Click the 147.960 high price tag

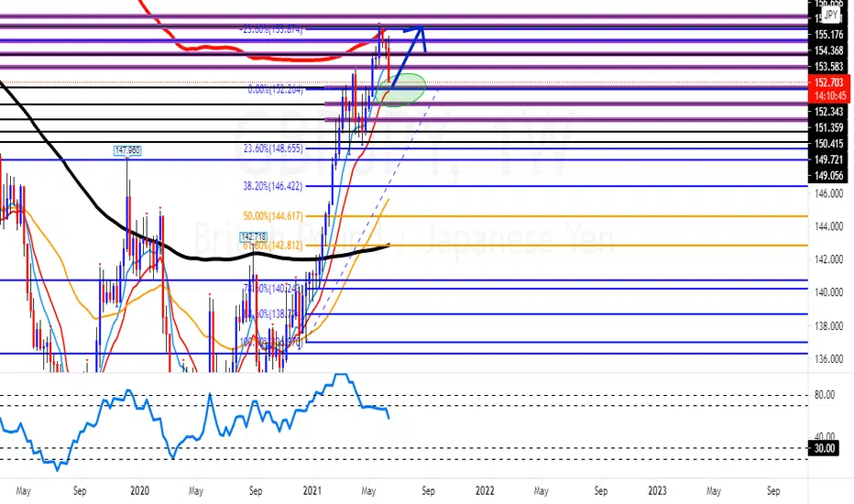tap(127, 150)
